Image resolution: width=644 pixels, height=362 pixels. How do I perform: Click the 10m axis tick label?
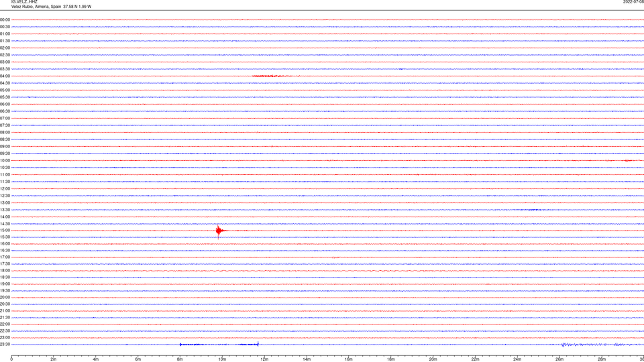click(222, 359)
